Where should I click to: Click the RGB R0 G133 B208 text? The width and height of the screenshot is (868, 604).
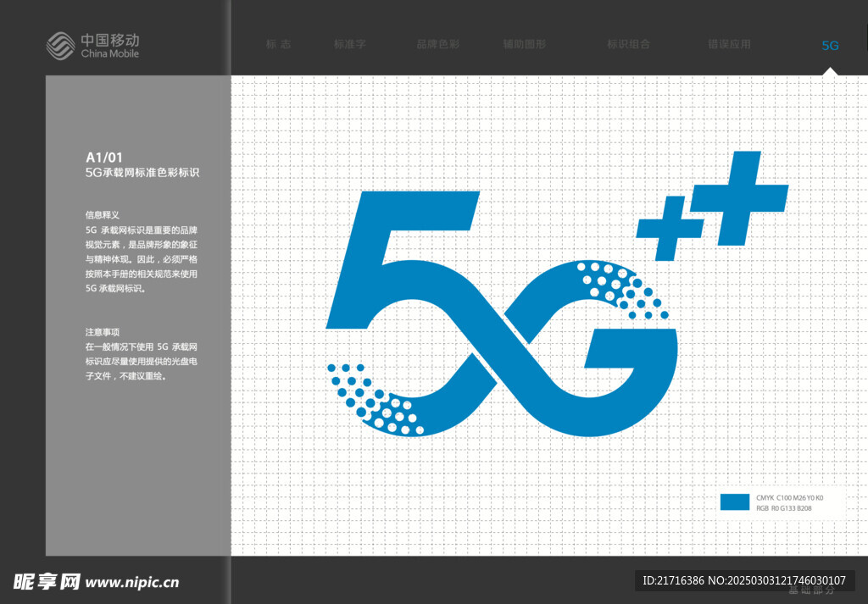[784, 507]
